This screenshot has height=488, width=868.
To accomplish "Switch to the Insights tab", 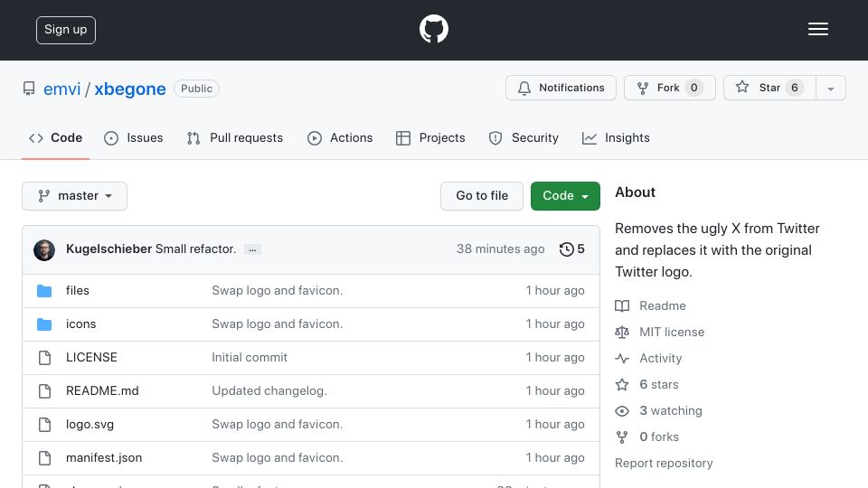I will (x=616, y=137).
